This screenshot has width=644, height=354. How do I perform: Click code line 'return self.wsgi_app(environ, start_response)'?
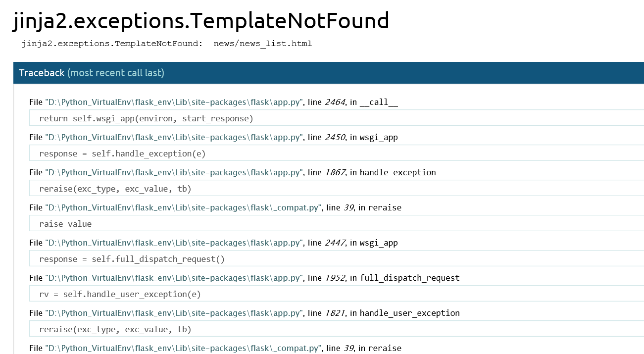pyautogui.click(x=146, y=118)
